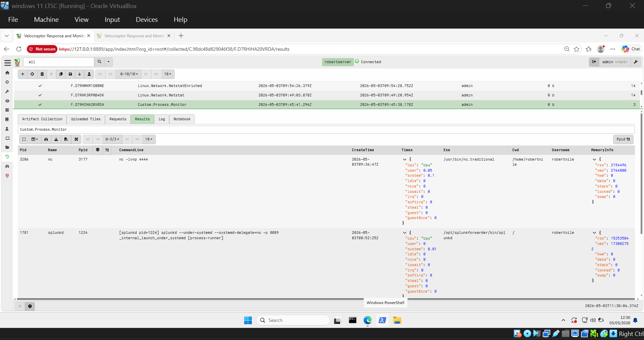
Task: Open the Requests tab
Action: point(118,119)
